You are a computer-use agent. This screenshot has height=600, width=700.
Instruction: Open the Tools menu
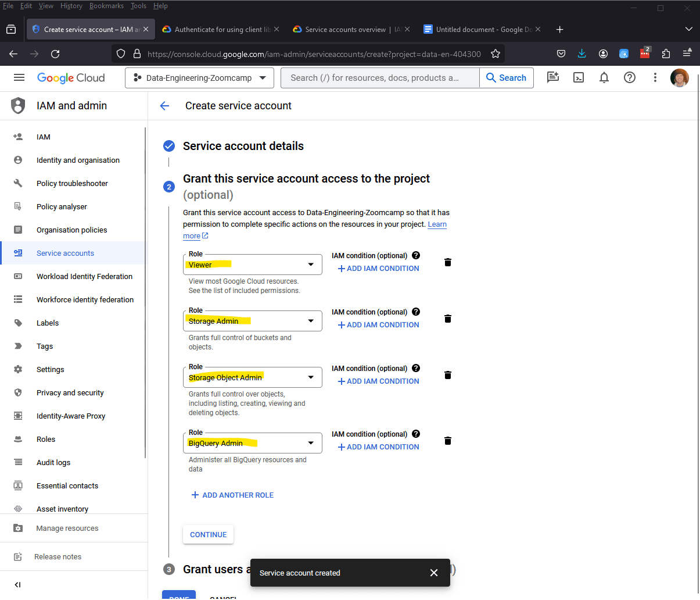pos(138,6)
